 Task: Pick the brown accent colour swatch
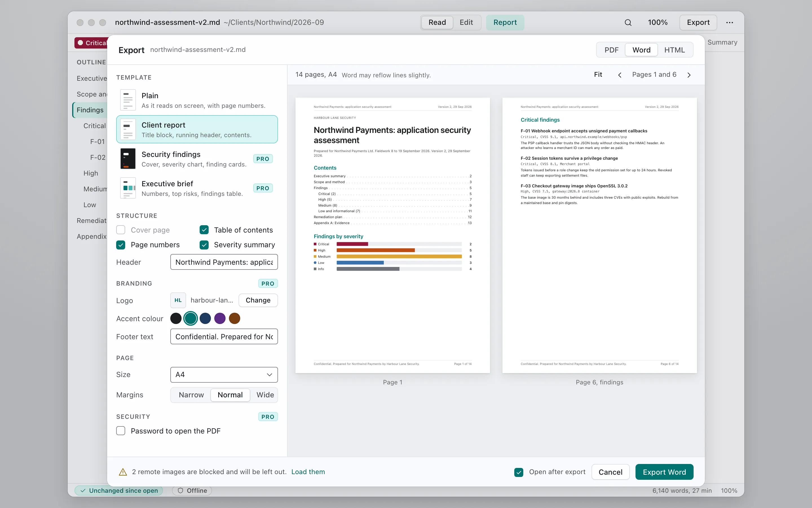(x=235, y=319)
